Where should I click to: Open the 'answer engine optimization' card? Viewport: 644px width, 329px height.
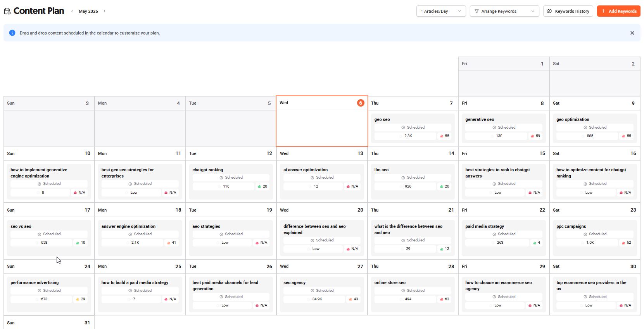(x=140, y=238)
